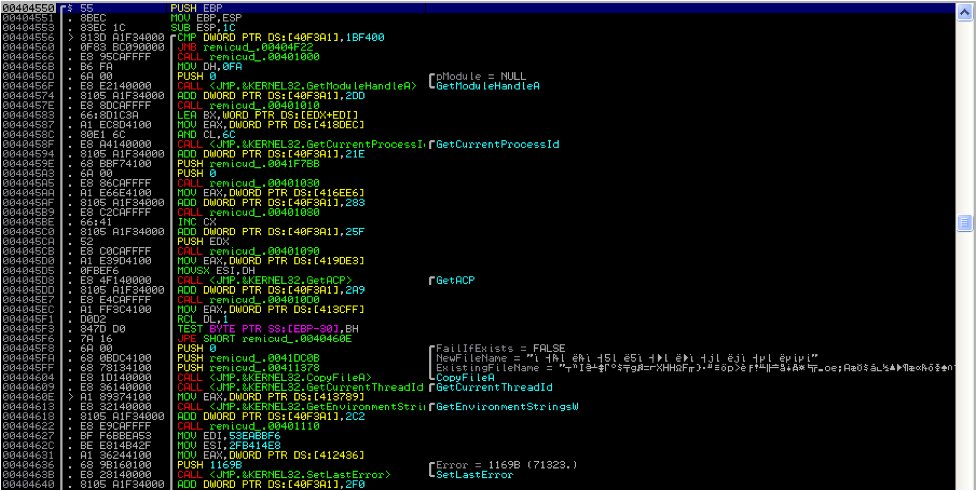Click the ExistingFileName argument comment
The image size is (977, 491).
[x=695, y=368]
